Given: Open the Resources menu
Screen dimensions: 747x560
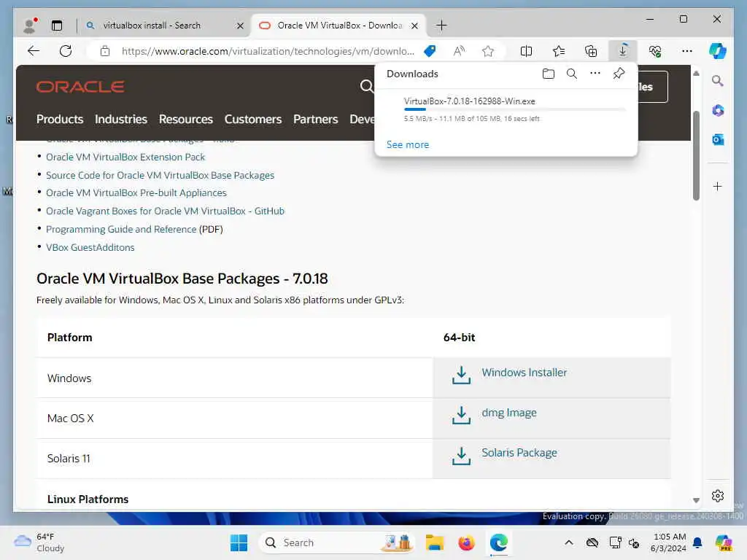Looking at the screenshot, I should point(186,119).
